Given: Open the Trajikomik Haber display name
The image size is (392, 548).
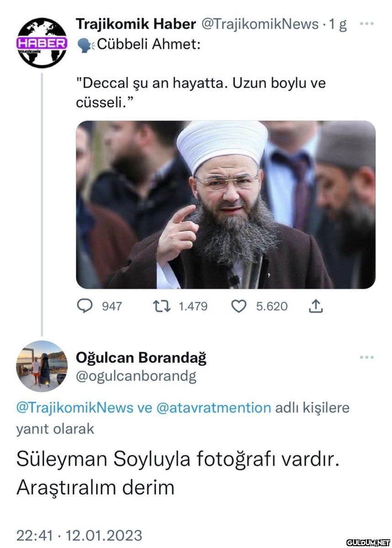Looking at the screenshot, I should (x=136, y=24).
